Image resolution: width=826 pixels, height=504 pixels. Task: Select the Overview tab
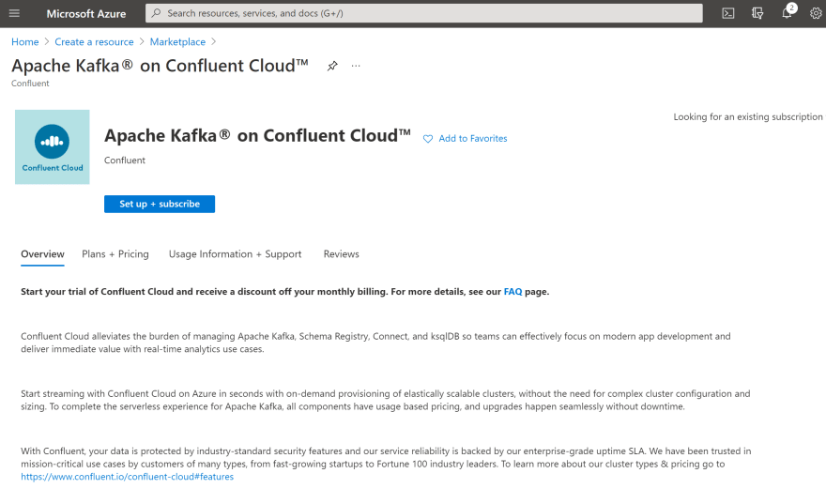[x=42, y=253]
